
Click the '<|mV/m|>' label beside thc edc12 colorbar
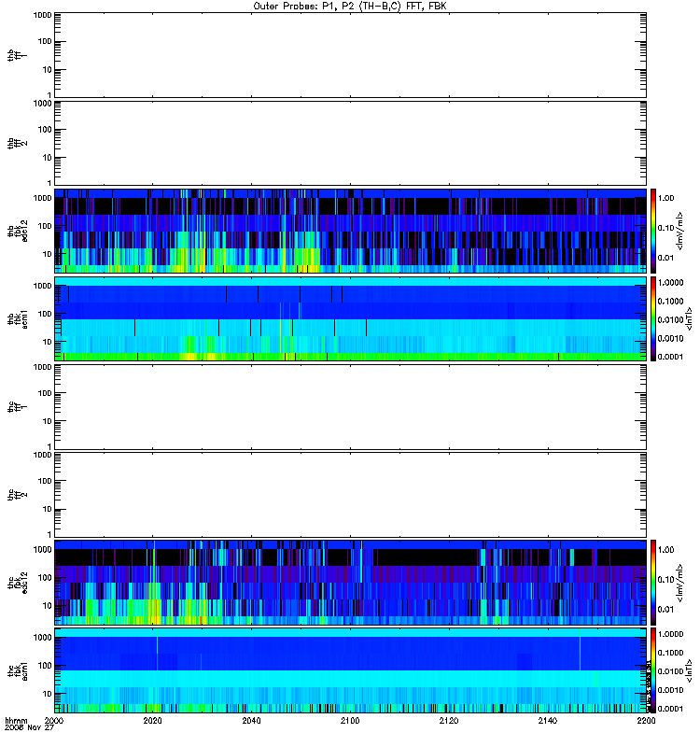pos(680,583)
